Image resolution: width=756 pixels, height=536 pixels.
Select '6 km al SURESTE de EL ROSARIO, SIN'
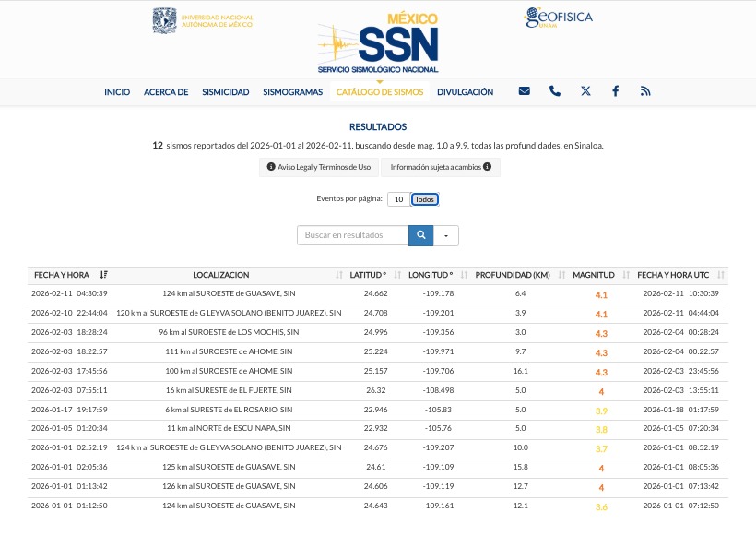pyautogui.click(x=229, y=409)
